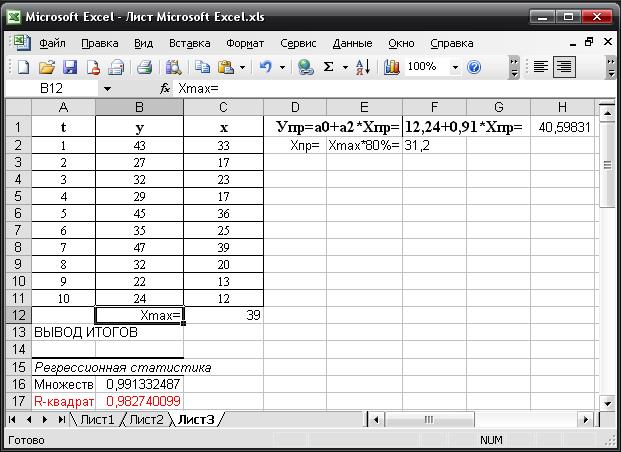The width and height of the screenshot is (621, 452).
Task: Open the Справка menu
Action: click(x=451, y=43)
